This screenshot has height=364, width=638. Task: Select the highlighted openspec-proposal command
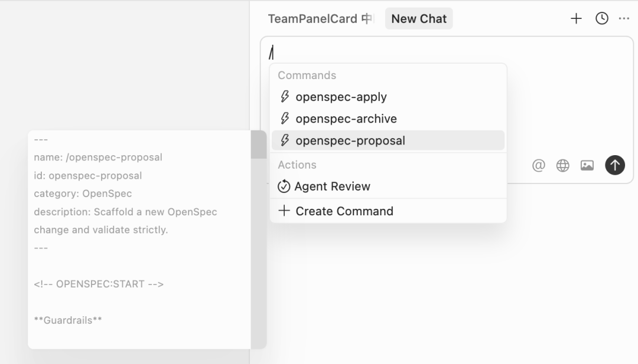(350, 140)
